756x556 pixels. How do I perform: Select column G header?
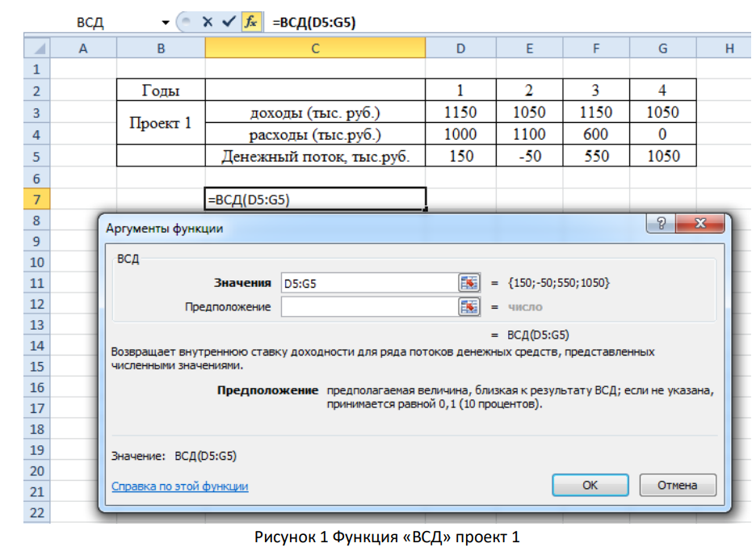click(x=663, y=48)
